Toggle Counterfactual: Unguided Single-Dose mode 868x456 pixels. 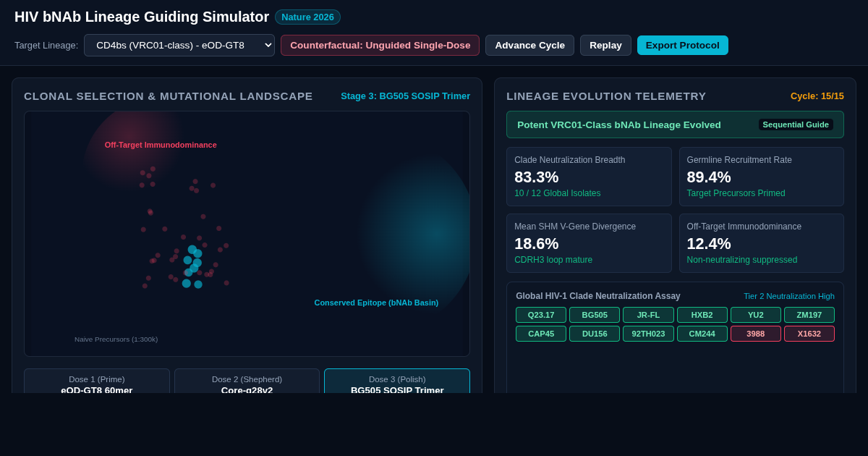380,45
